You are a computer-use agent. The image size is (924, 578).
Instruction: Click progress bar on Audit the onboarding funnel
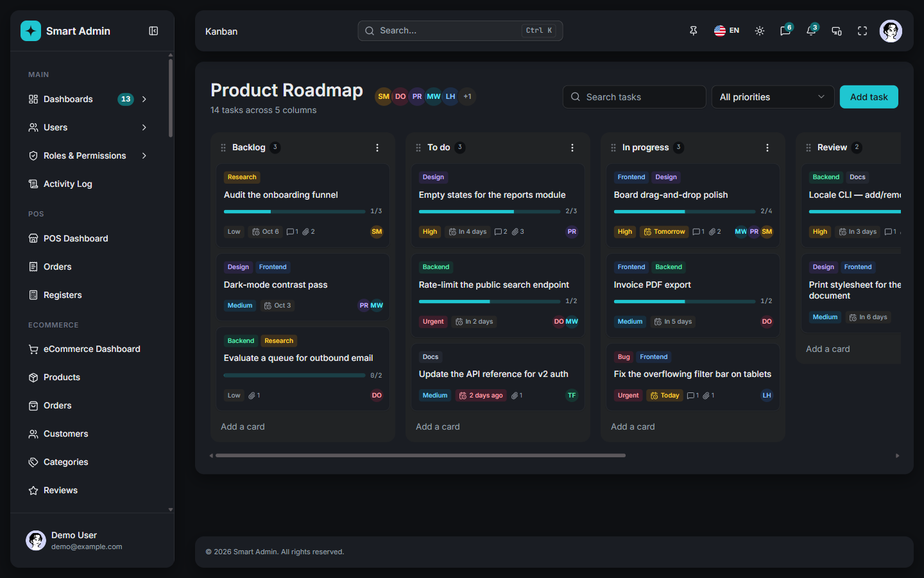295,211
